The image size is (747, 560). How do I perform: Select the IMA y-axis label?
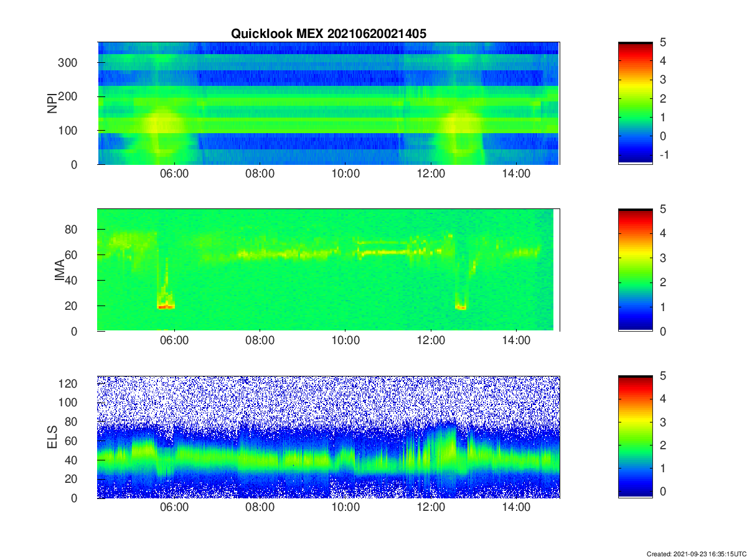click(60, 270)
